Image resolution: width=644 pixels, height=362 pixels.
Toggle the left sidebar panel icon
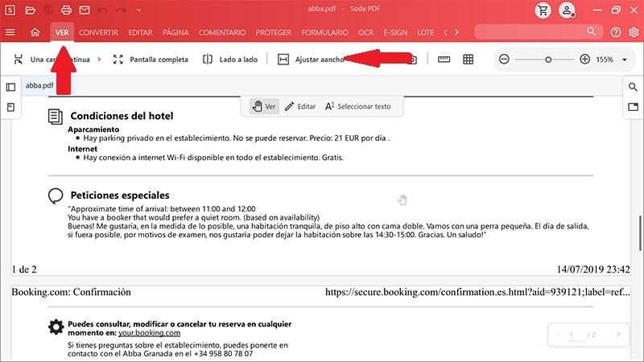pos(10,87)
